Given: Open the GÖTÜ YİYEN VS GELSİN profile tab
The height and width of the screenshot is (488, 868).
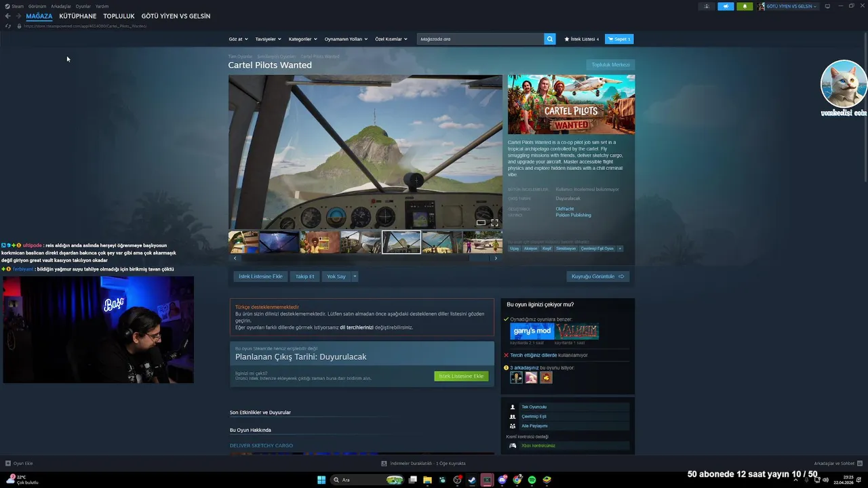Looking at the screenshot, I should click(176, 16).
